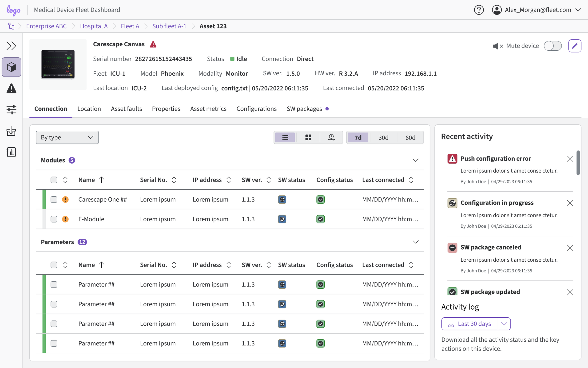Screen dimensions: 588x368
Task: Click the reports chart sidebar icon
Action: coord(11,152)
